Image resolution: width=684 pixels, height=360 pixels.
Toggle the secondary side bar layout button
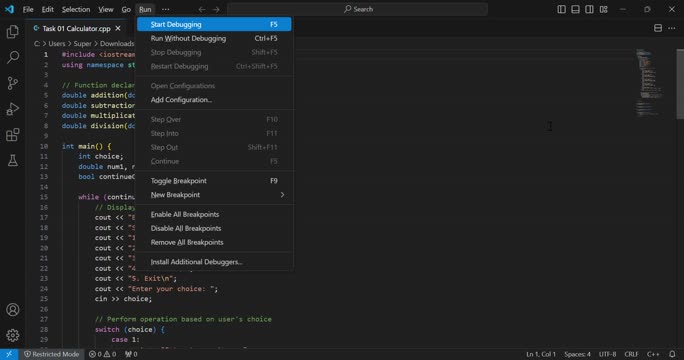pos(589,9)
